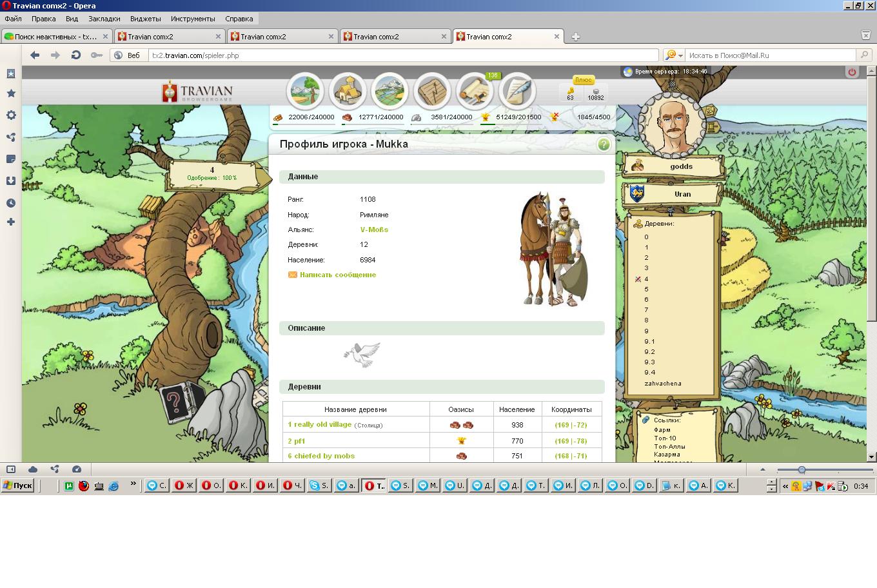Select village zahvachena in the list
Viewport: 877px width, 588px height.
click(x=663, y=384)
